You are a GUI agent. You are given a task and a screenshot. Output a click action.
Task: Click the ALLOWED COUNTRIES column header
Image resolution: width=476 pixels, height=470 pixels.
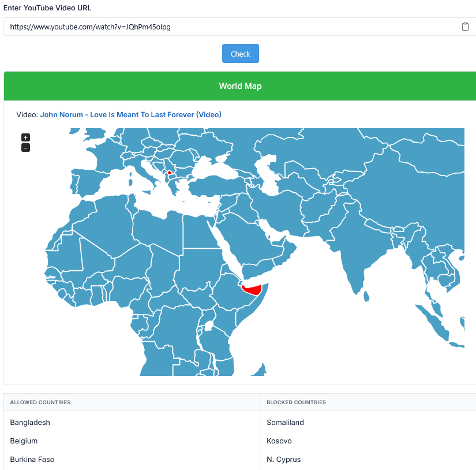coord(39,402)
